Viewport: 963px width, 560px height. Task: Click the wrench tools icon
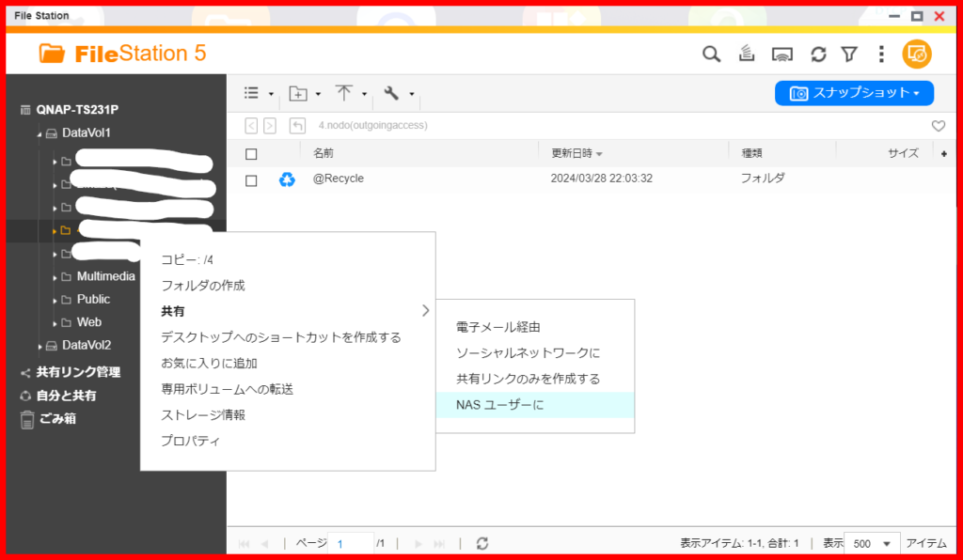tap(391, 93)
